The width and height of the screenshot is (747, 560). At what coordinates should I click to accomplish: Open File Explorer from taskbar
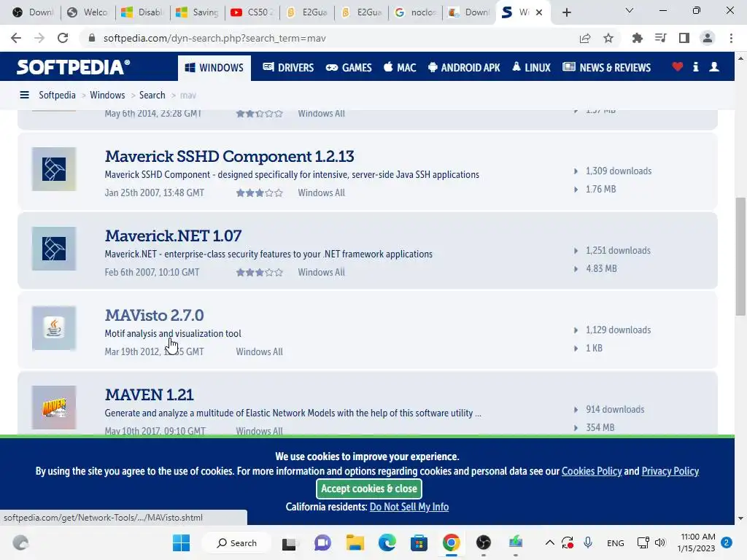click(x=355, y=542)
